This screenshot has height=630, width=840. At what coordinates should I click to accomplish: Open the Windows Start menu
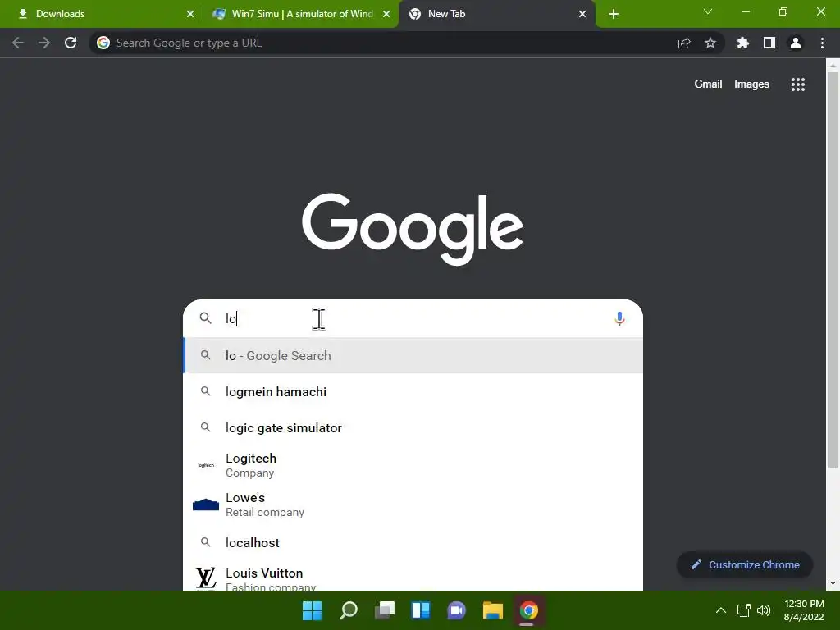312,610
